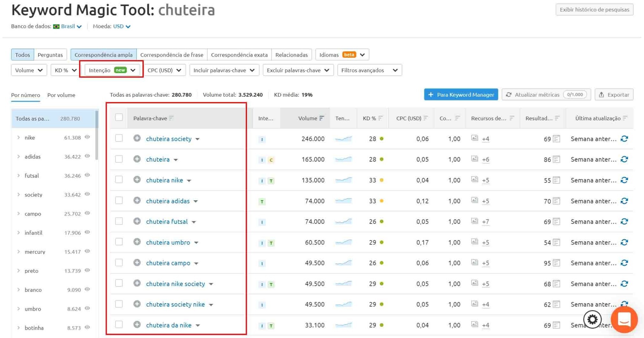This screenshot has height=338, width=644.
Task: Click the Para Keyword Manager button
Action: 460,94
